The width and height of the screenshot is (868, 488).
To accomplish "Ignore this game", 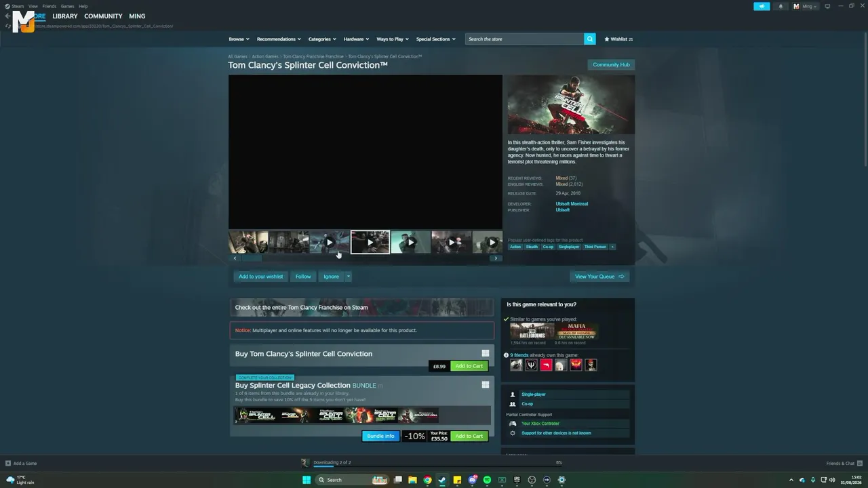I will click(x=331, y=277).
